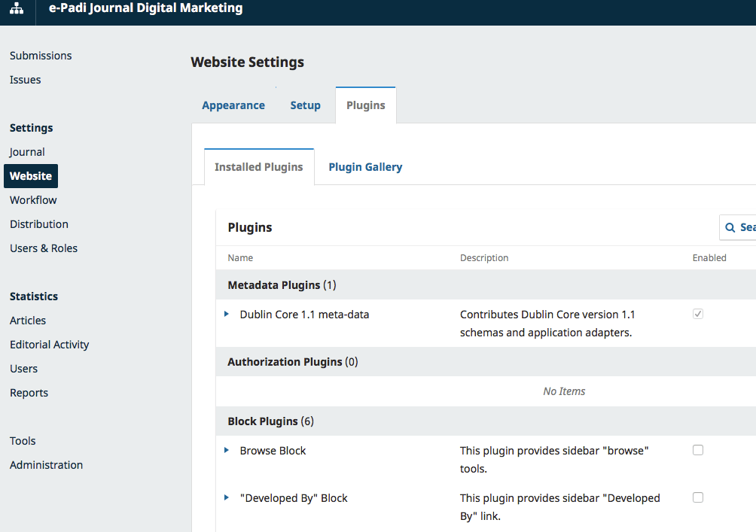This screenshot has height=532, width=756.
Task: Expand the Dublin Core 1.1 meta-data row
Action: tap(227, 314)
